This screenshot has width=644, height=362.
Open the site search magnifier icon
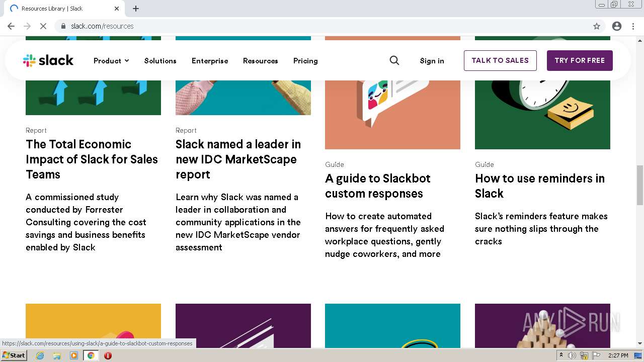(x=394, y=60)
